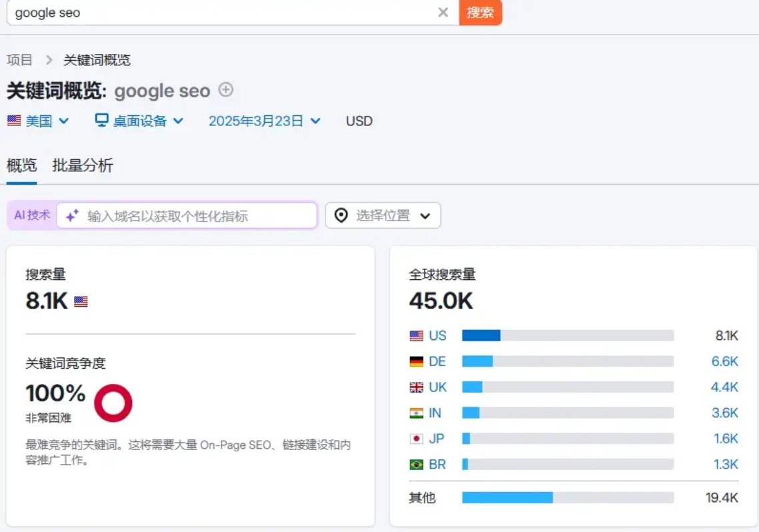Viewport: 759px width, 532px height.
Task: Click the red difficulty ring chart
Action: (x=113, y=403)
